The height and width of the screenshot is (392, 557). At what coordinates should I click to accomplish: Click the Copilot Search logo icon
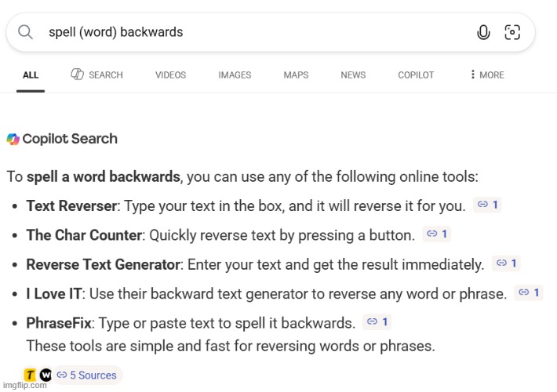(x=13, y=140)
